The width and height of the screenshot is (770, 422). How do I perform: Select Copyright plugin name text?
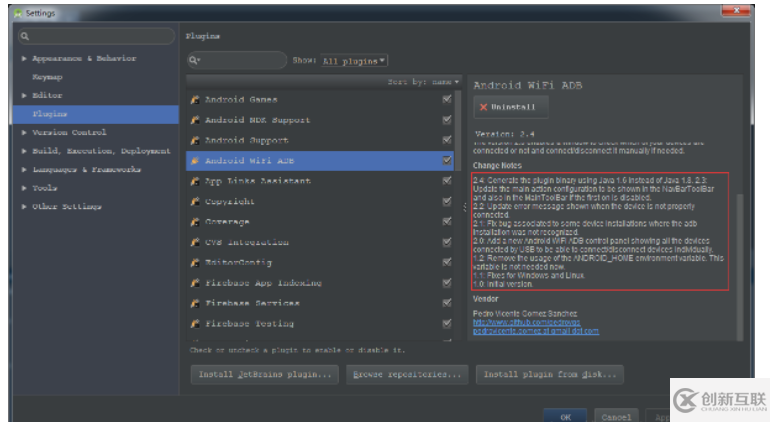coord(230,201)
